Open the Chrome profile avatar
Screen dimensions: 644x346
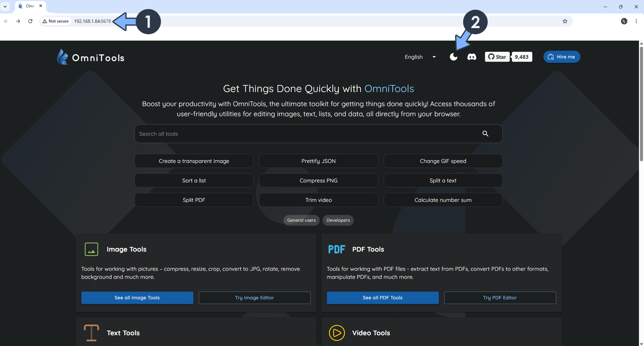624,21
